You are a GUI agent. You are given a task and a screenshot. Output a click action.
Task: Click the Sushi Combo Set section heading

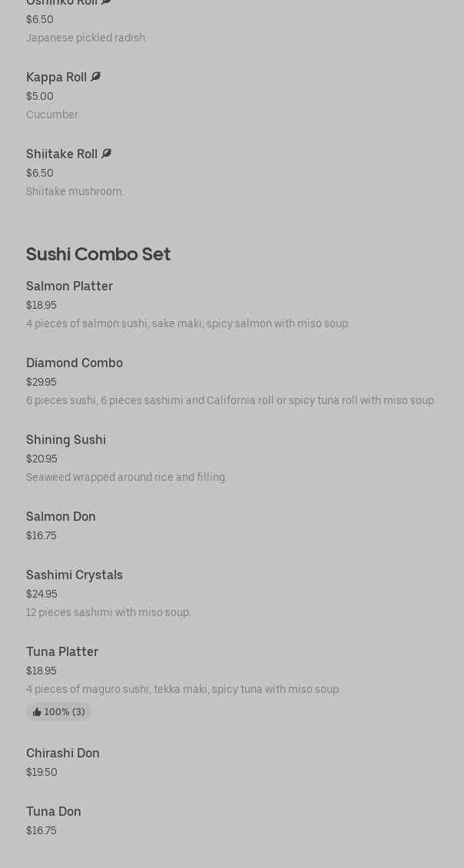tap(98, 253)
